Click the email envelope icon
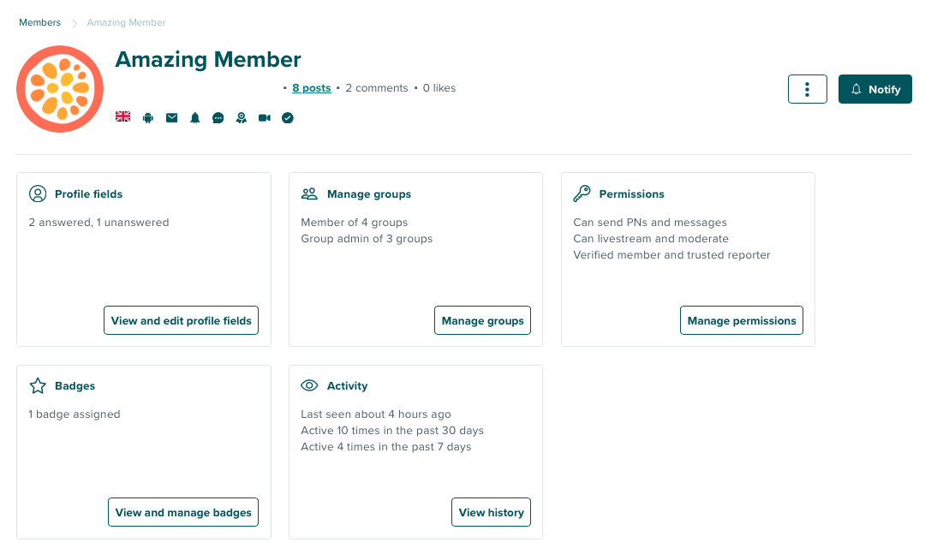 coord(171,117)
